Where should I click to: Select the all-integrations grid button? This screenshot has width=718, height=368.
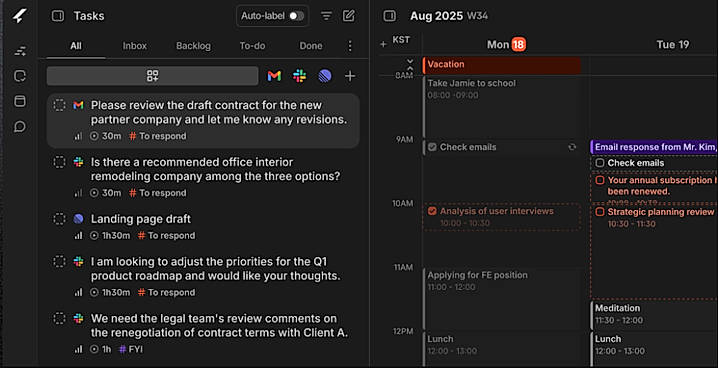click(152, 76)
